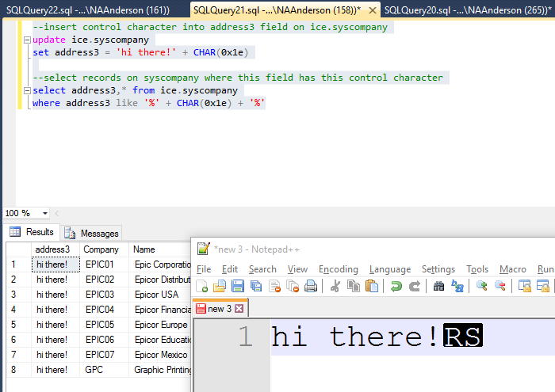Click the Print icon in Notepad++ toolbar
The image size is (555, 392).
[311, 287]
